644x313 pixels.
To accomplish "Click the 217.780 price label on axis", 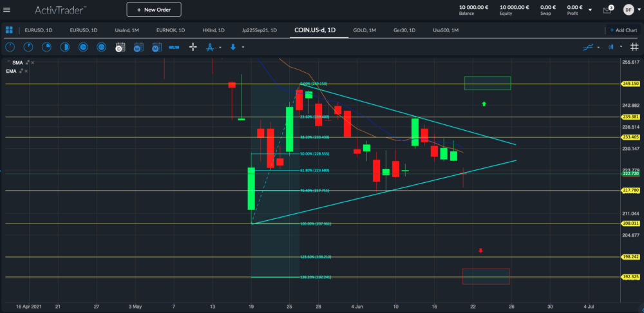I will coord(631,190).
